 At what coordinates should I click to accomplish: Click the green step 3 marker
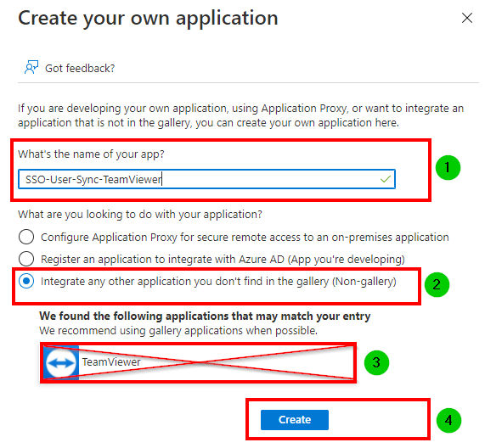pyautogui.click(x=376, y=362)
